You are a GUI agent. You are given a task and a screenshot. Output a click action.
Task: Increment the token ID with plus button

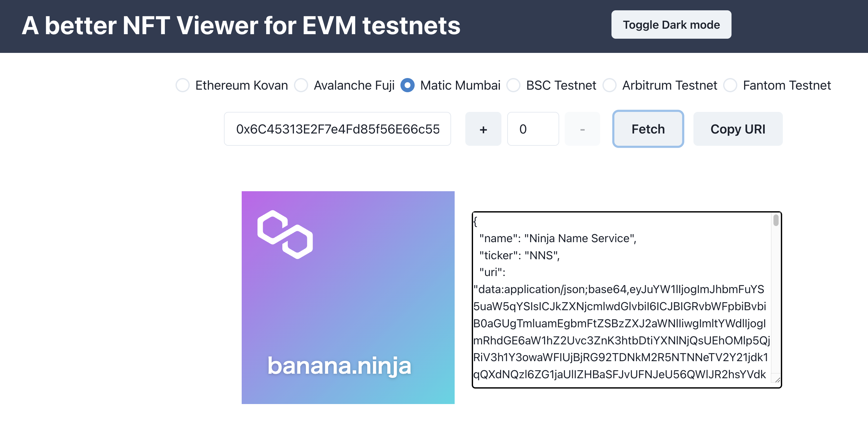483,129
